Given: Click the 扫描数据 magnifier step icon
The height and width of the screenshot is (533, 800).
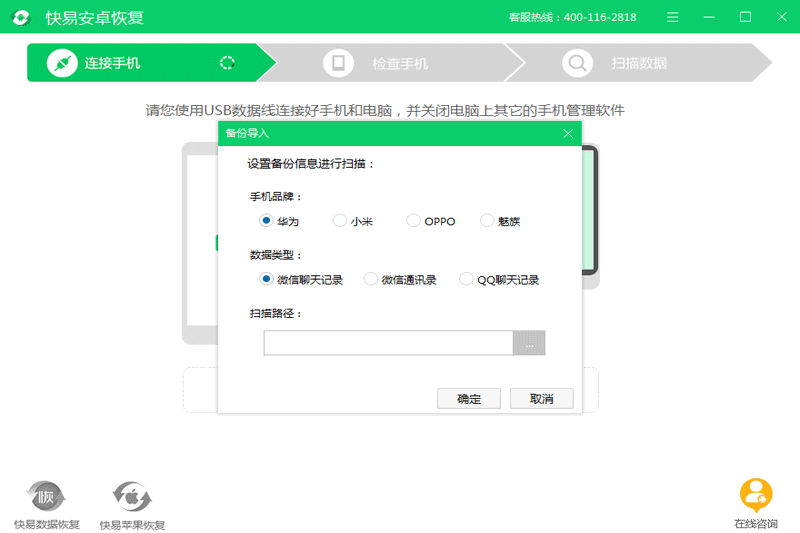Looking at the screenshot, I should tap(578, 63).
